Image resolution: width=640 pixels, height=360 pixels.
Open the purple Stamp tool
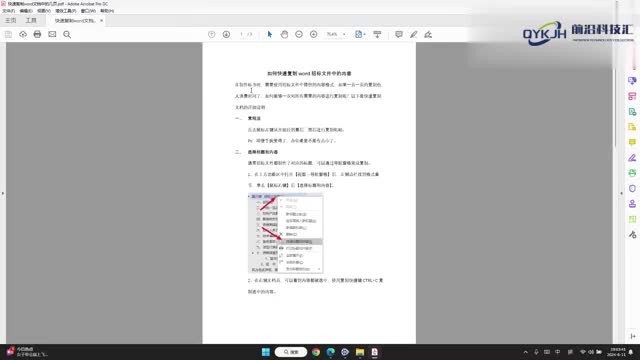(x=632, y=204)
